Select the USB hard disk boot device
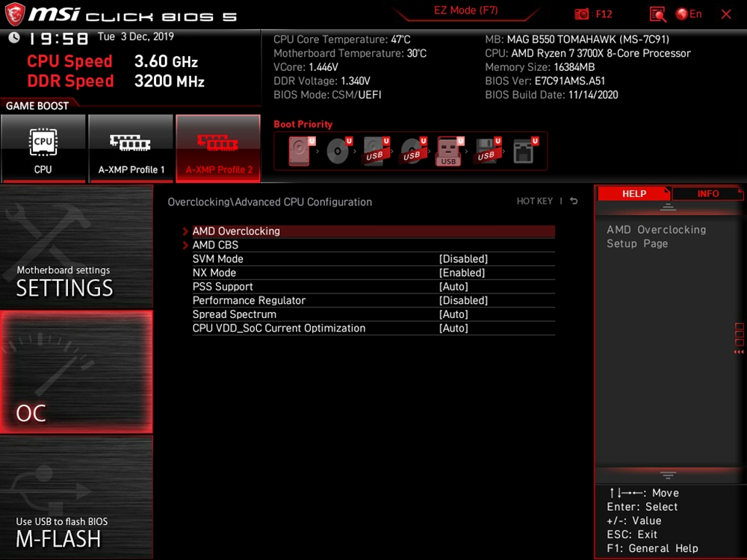 click(376, 151)
